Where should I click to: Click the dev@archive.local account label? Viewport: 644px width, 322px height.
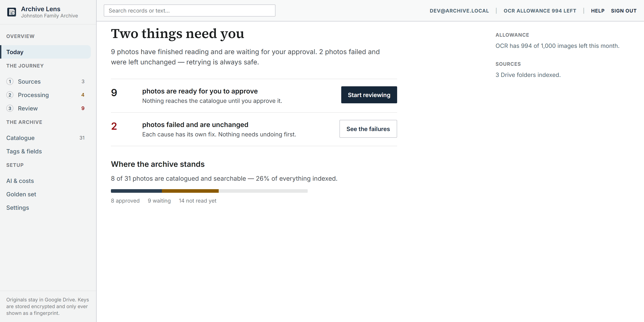[459, 11]
